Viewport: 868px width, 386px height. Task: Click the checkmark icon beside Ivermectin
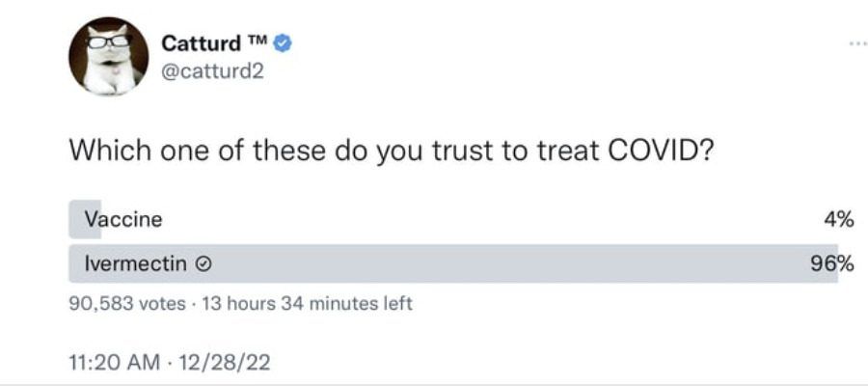203,262
